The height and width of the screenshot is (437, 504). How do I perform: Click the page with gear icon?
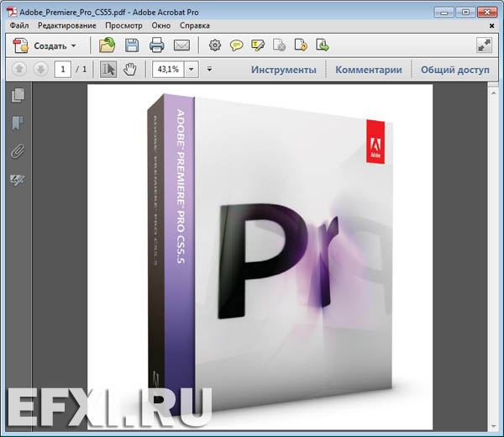point(279,45)
